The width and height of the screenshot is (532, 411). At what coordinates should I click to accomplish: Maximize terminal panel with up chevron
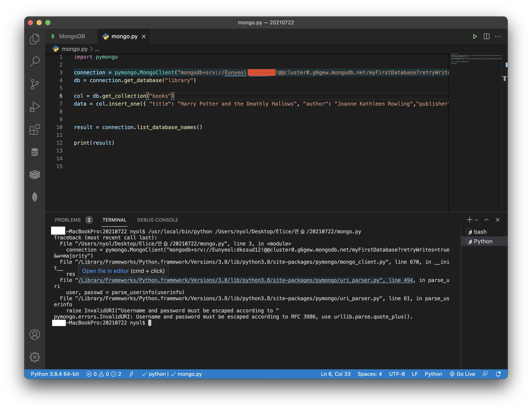(486, 220)
